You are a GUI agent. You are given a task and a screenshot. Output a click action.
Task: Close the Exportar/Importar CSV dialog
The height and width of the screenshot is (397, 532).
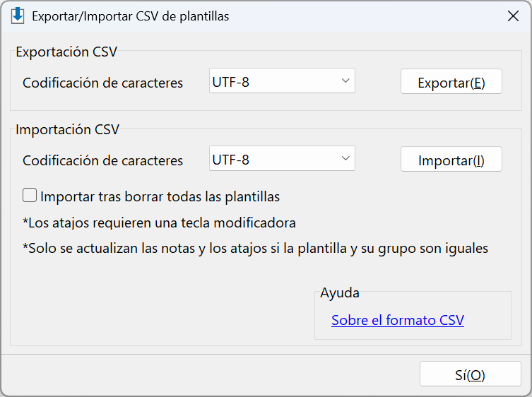(513, 16)
